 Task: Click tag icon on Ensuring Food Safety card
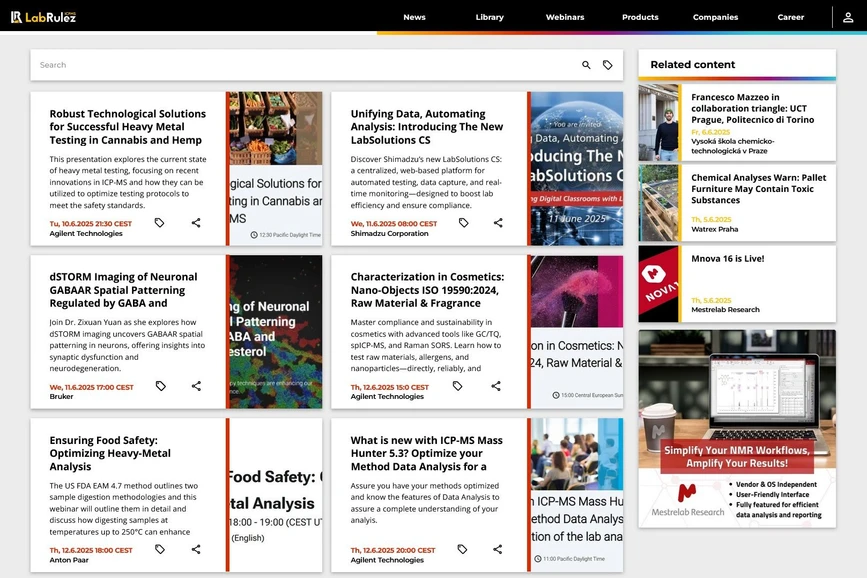pyautogui.click(x=160, y=549)
